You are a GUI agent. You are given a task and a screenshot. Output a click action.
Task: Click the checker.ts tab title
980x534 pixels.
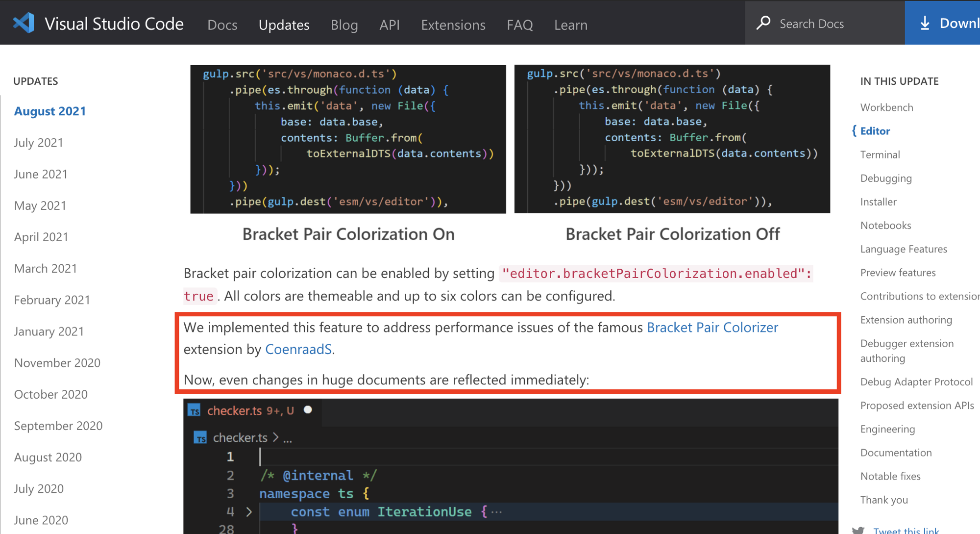point(234,410)
